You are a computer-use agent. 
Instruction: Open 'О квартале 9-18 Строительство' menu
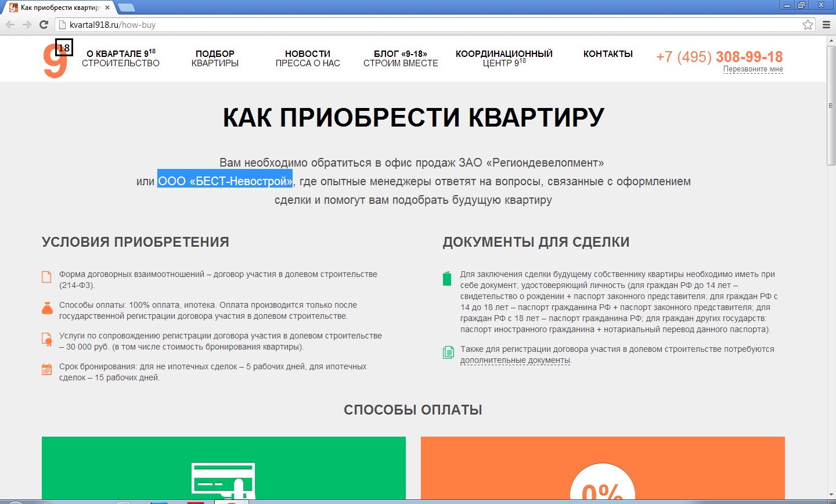121,58
